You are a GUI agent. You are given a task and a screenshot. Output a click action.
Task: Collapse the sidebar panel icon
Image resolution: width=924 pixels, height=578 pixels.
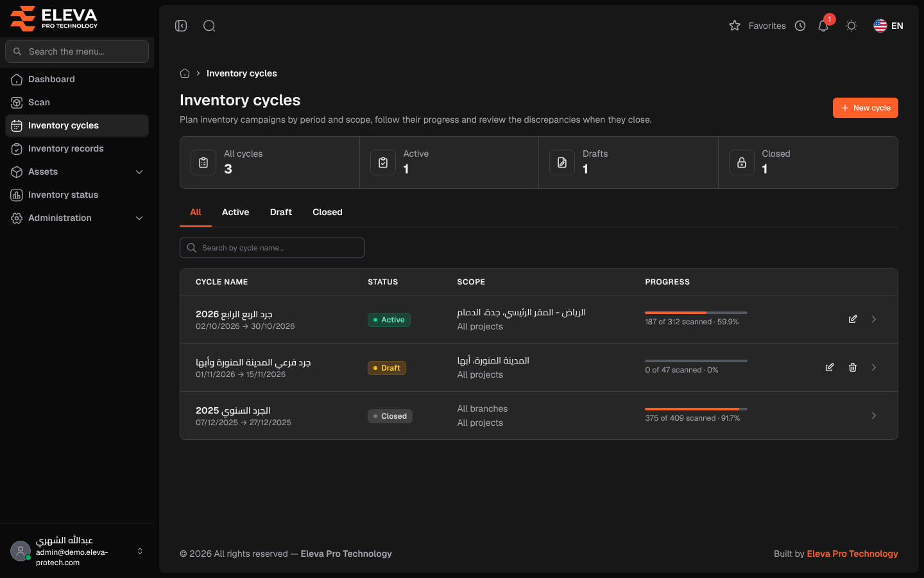point(181,26)
